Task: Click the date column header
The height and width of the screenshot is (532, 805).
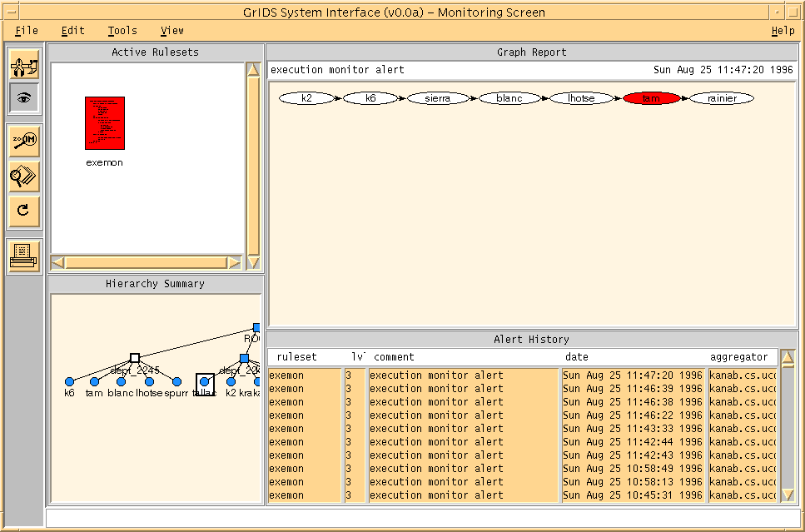Action: point(576,357)
